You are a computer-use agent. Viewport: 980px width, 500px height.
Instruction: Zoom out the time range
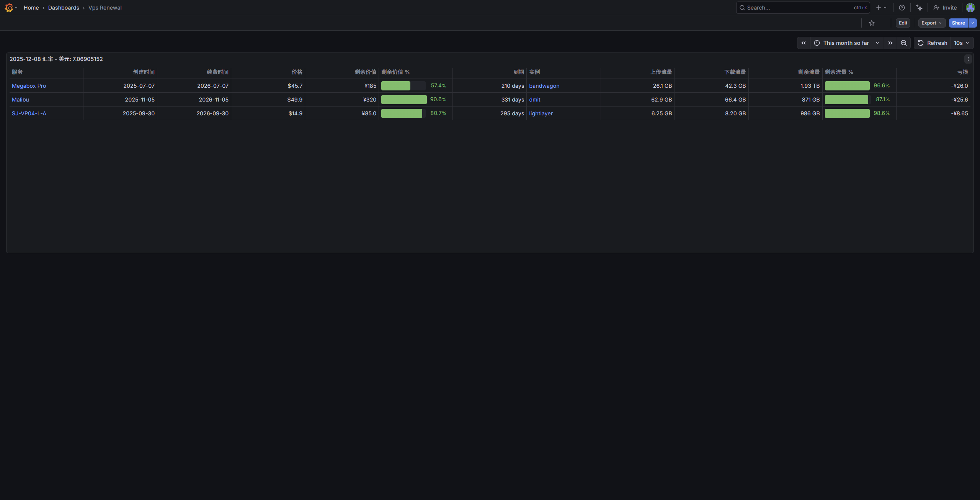(x=904, y=43)
